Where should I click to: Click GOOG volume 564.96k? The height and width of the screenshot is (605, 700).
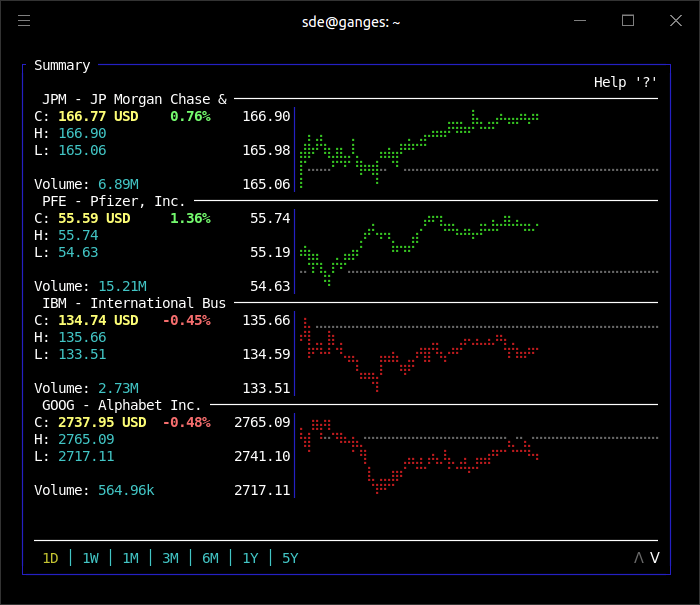point(126,490)
